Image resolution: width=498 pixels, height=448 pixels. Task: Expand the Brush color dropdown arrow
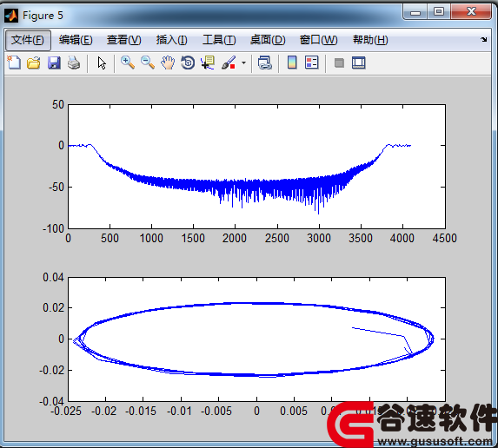coord(243,63)
